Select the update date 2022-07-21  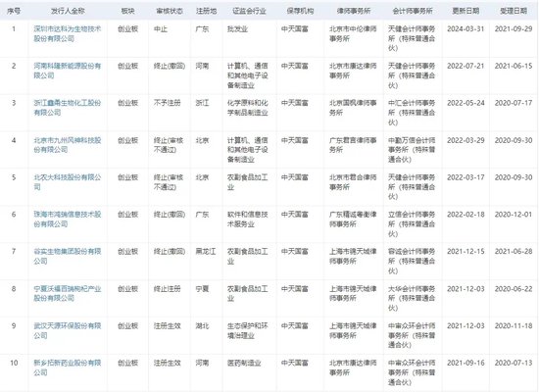[x=465, y=66]
